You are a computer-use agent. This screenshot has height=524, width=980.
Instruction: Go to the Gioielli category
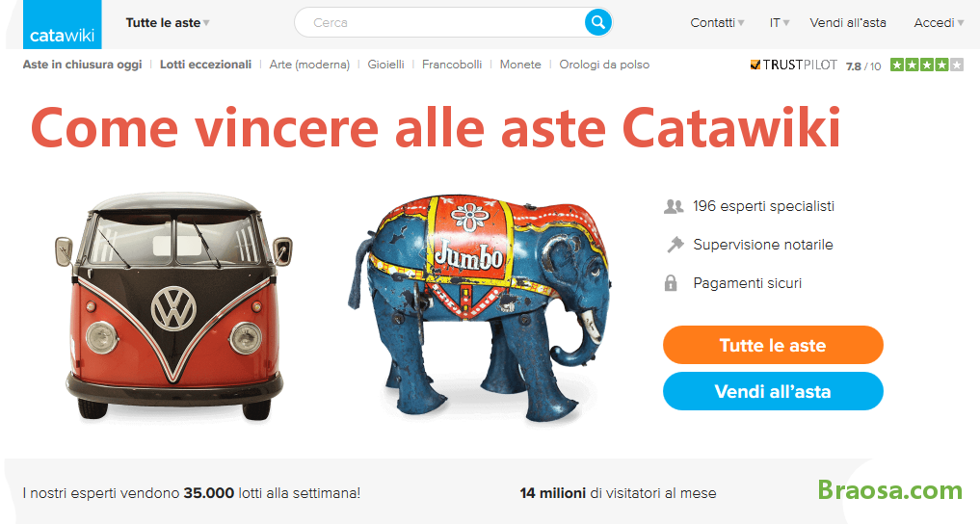(385, 65)
